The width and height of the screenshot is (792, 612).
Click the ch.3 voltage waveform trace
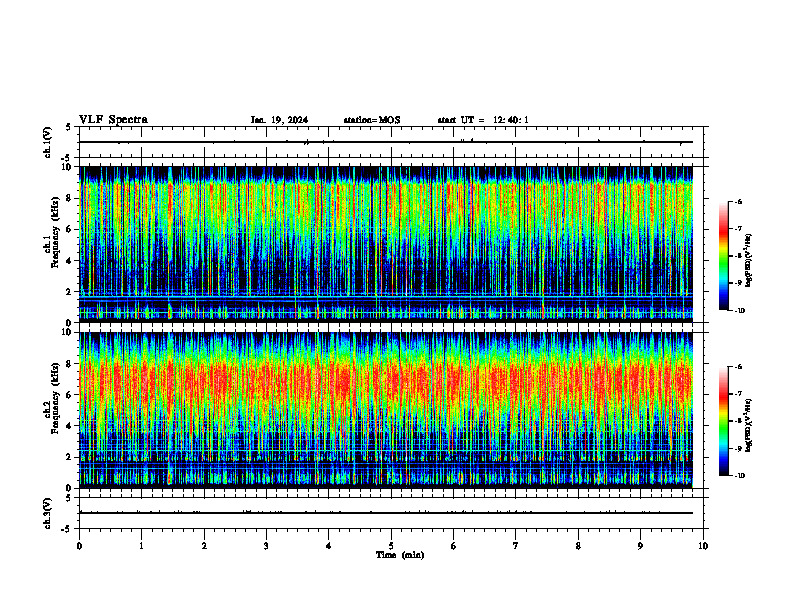[386, 513]
